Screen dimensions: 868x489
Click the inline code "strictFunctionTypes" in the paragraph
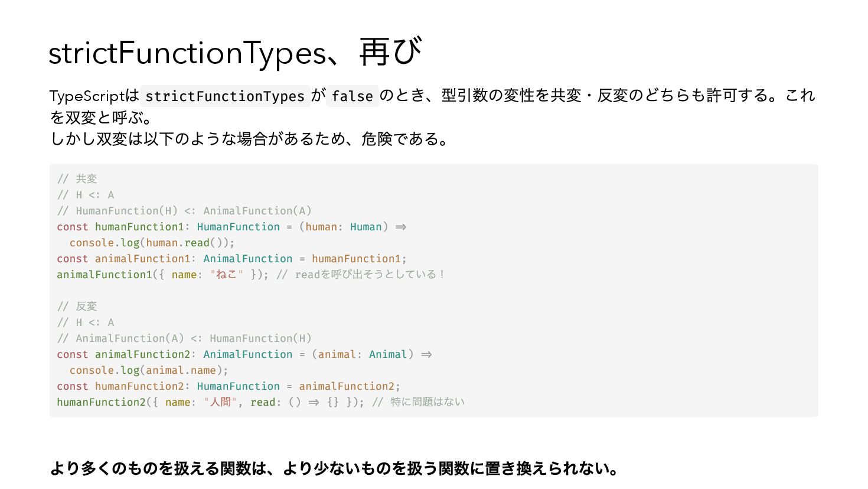[225, 96]
